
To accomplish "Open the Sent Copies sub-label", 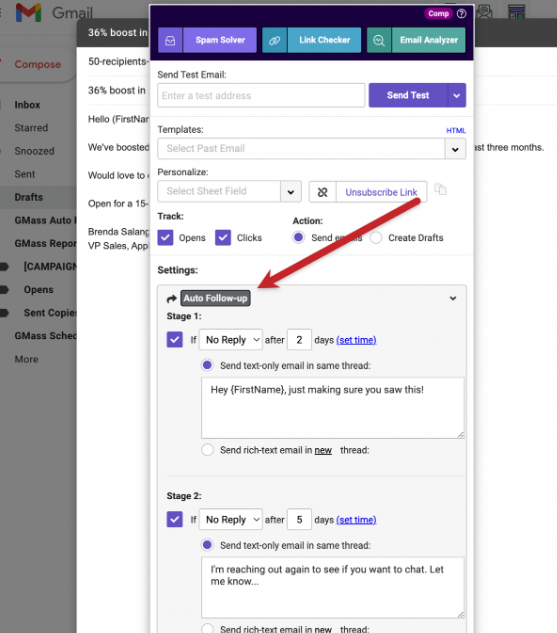I will tap(50, 313).
